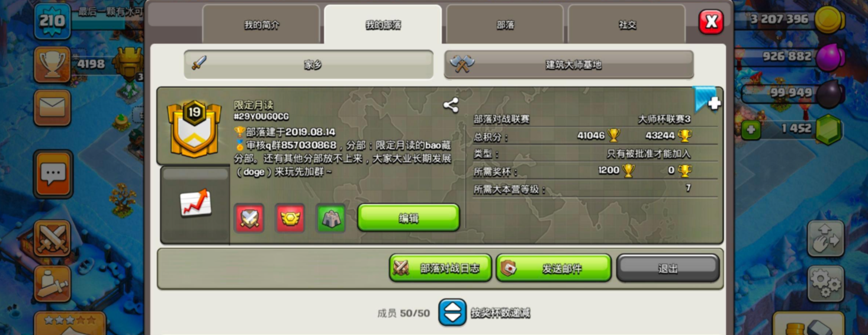Tap the green castle clan label badge
Screen dimensions: 868x335
tap(330, 218)
